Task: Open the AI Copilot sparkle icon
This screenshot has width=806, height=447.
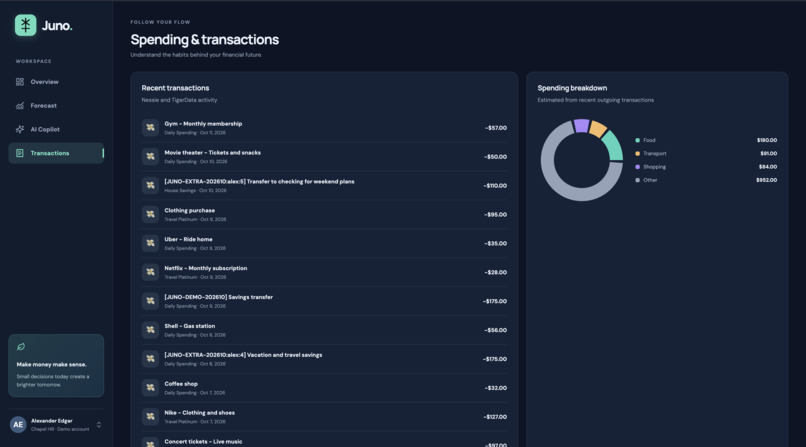Action: click(x=20, y=129)
